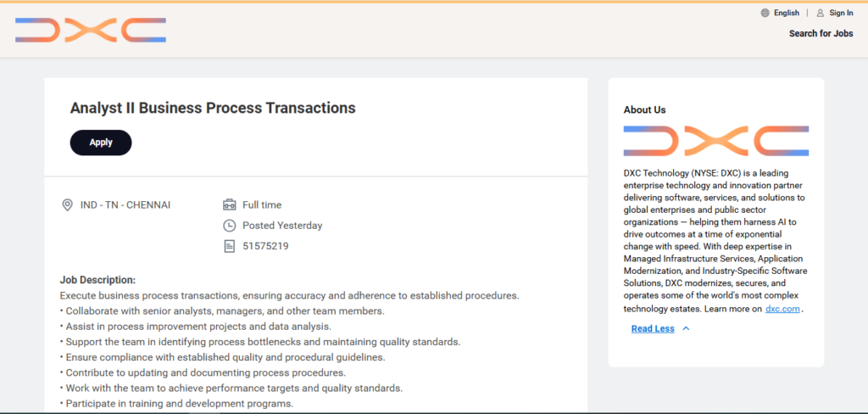The width and height of the screenshot is (868, 414).
Task: Click the Full time text
Action: (x=262, y=205)
